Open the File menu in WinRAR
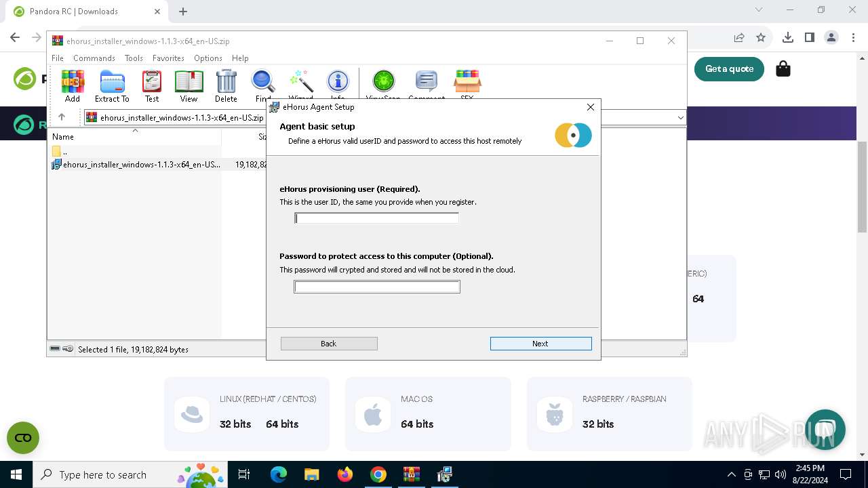The height and width of the screenshot is (488, 868). pyautogui.click(x=58, y=58)
